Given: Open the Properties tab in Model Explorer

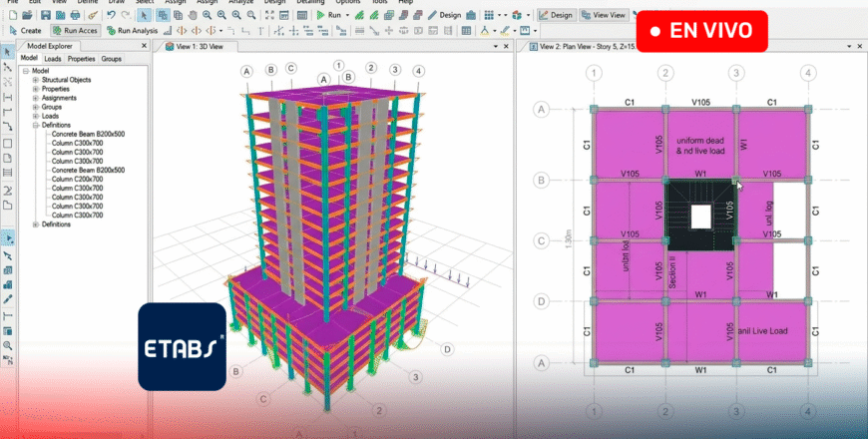Looking at the screenshot, I should [x=81, y=59].
